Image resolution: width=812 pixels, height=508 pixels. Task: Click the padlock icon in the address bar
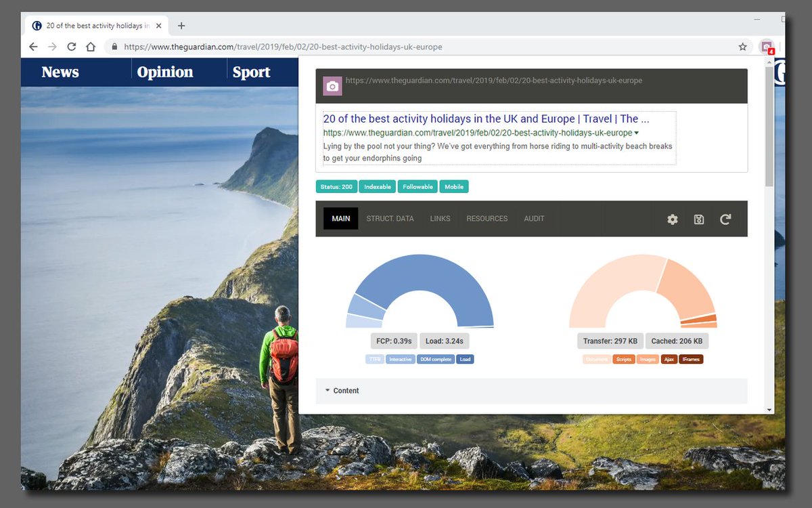click(114, 47)
